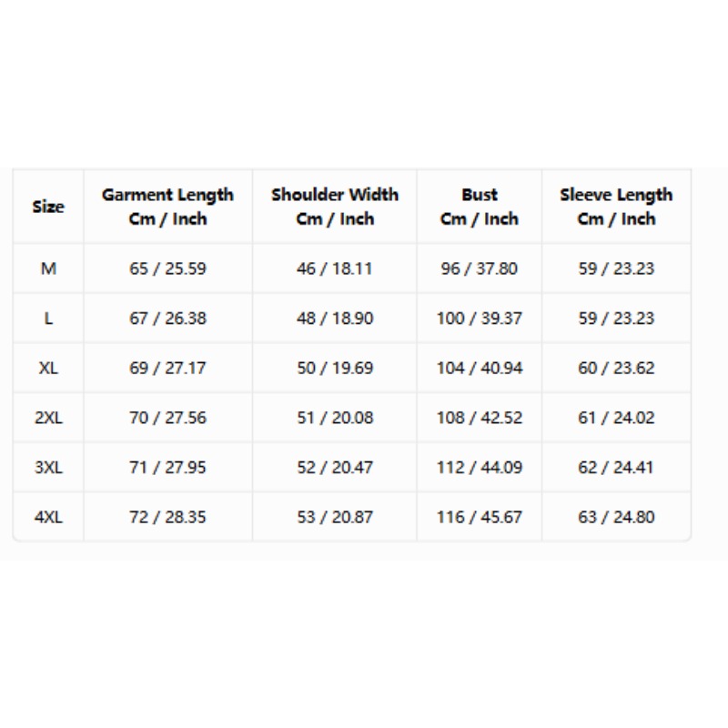Select the Bust column header
The width and height of the screenshot is (728, 728).
point(480,207)
